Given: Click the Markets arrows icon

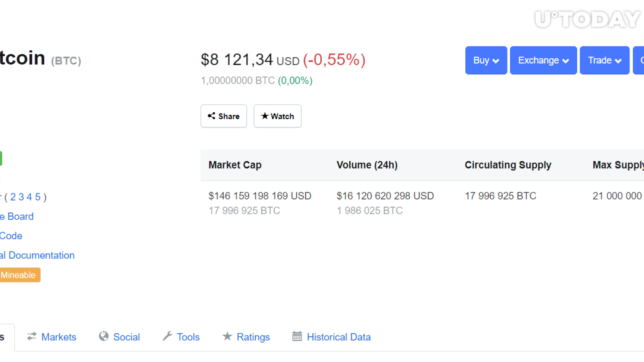Looking at the screenshot, I should (32, 336).
